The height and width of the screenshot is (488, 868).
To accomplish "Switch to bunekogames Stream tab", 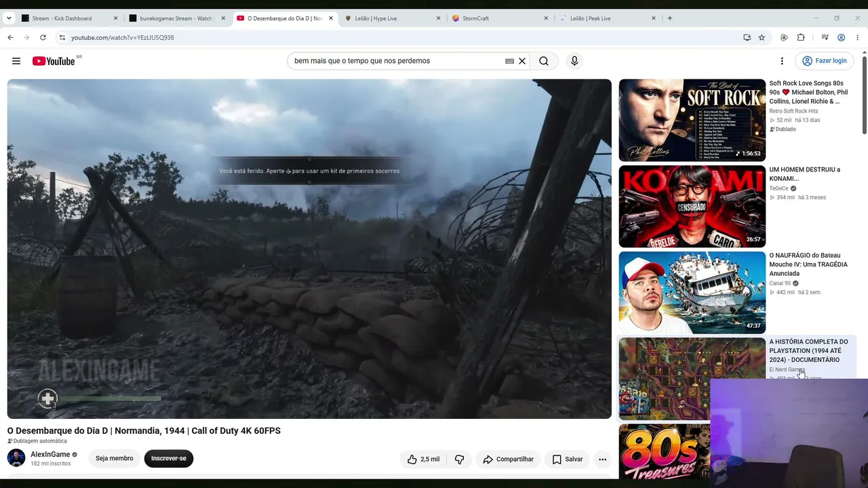I will 177,18.
